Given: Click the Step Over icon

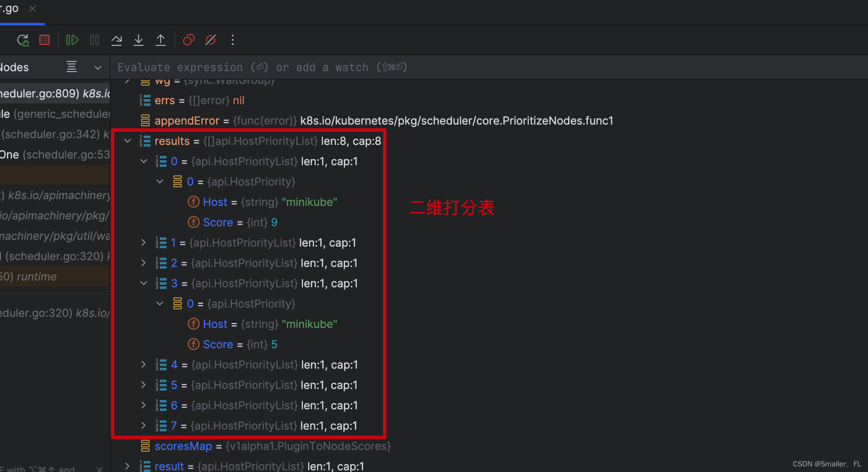Looking at the screenshot, I should point(117,40).
